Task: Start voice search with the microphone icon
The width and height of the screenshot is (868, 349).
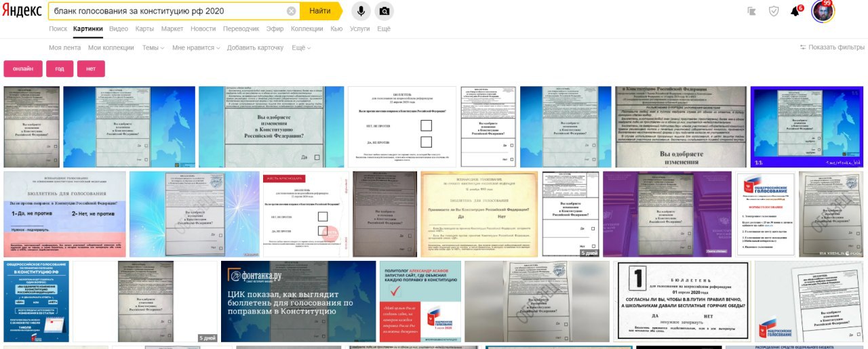Action: [x=361, y=11]
